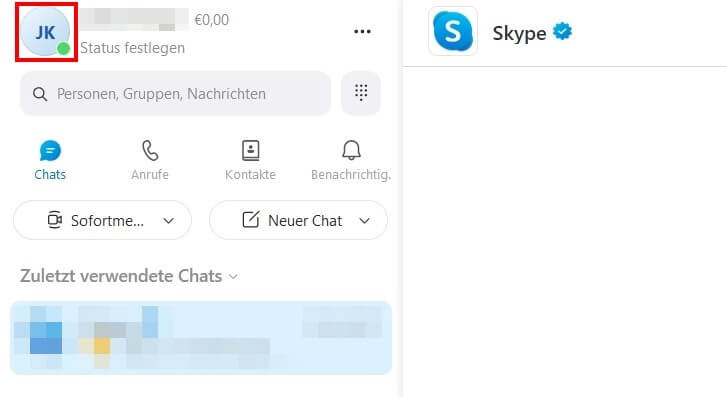Click the compose pencil icon on Neuer Chat

point(251,219)
